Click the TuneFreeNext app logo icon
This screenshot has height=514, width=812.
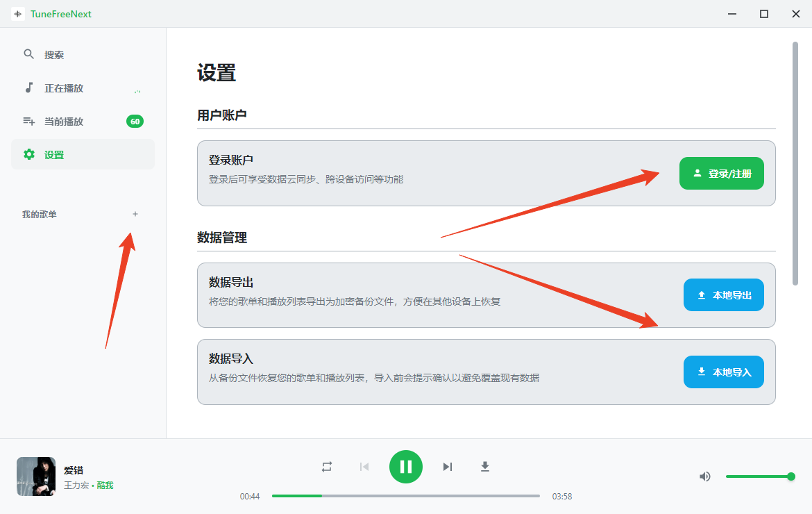point(18,14)
